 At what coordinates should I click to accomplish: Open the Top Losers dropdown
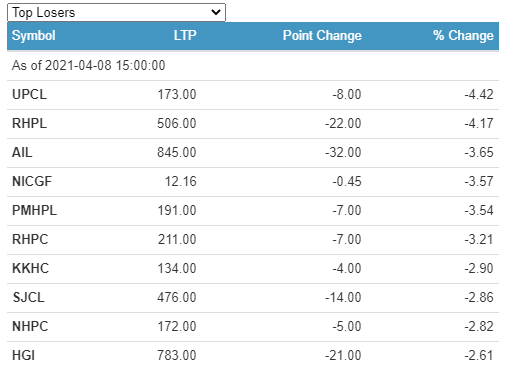[116, 13]
